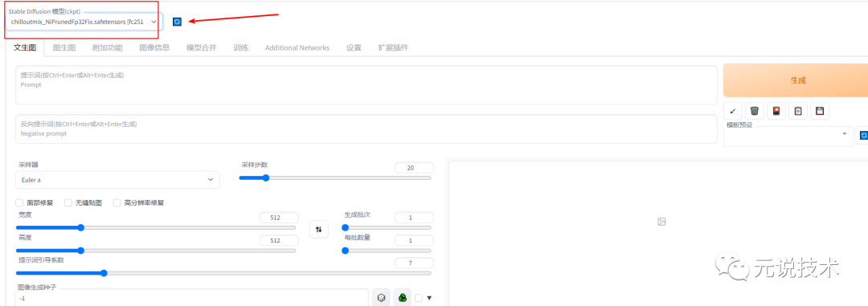Click the 每批数量 slider
The height and width of the screenshot is (306, 868).
coord(387,251)
